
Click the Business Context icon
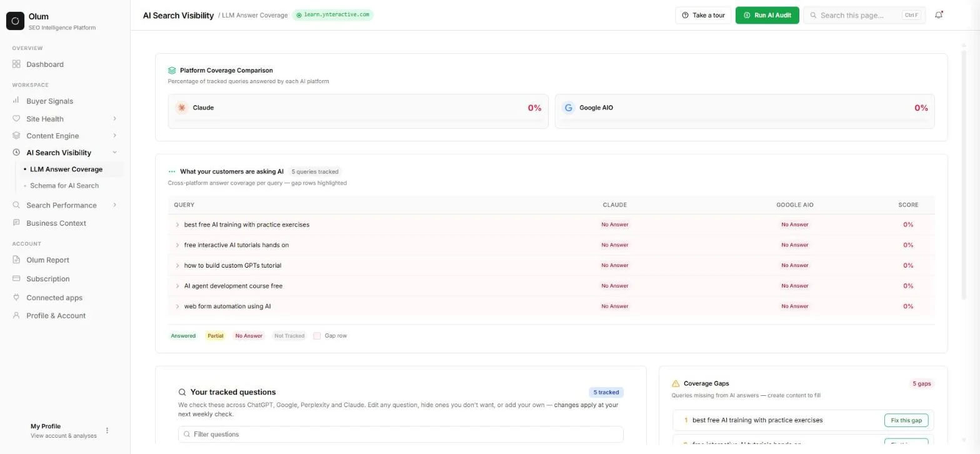pos(16,223)
